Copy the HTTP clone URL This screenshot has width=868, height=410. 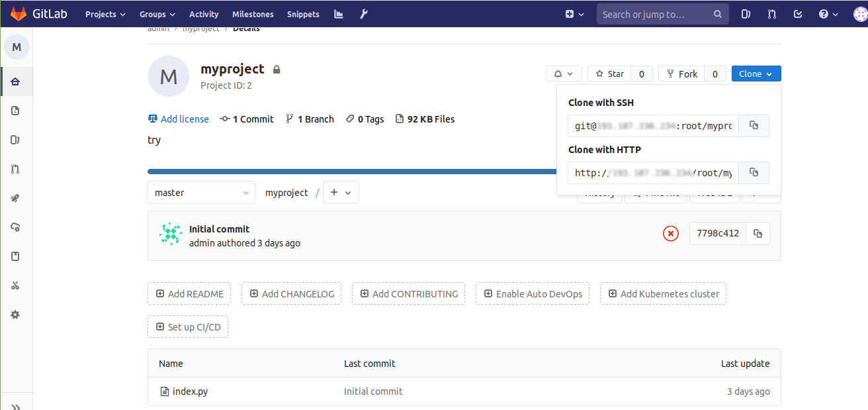[x=754, y=173]
